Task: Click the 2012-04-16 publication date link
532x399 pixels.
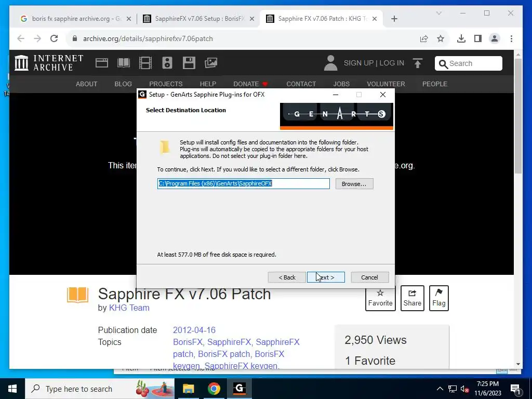Action: click(194, 330)
